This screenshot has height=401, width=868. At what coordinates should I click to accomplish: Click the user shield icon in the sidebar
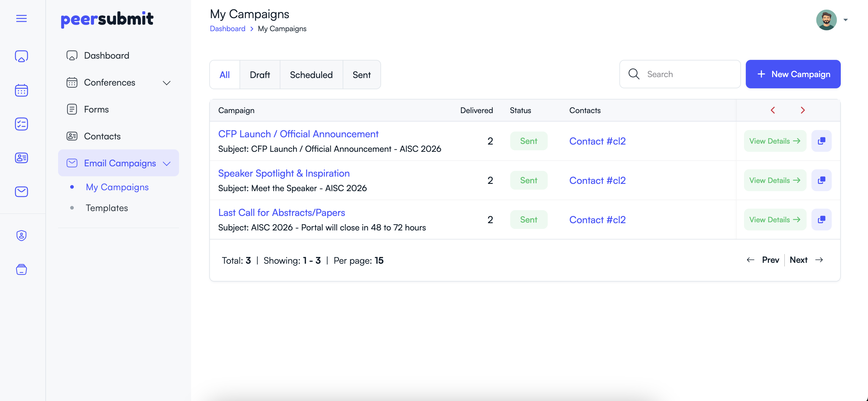click(21, 236)
